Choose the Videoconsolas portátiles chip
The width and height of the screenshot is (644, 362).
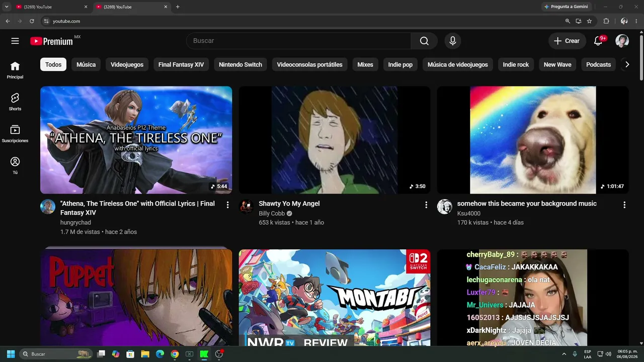click(x=309, y=64)
